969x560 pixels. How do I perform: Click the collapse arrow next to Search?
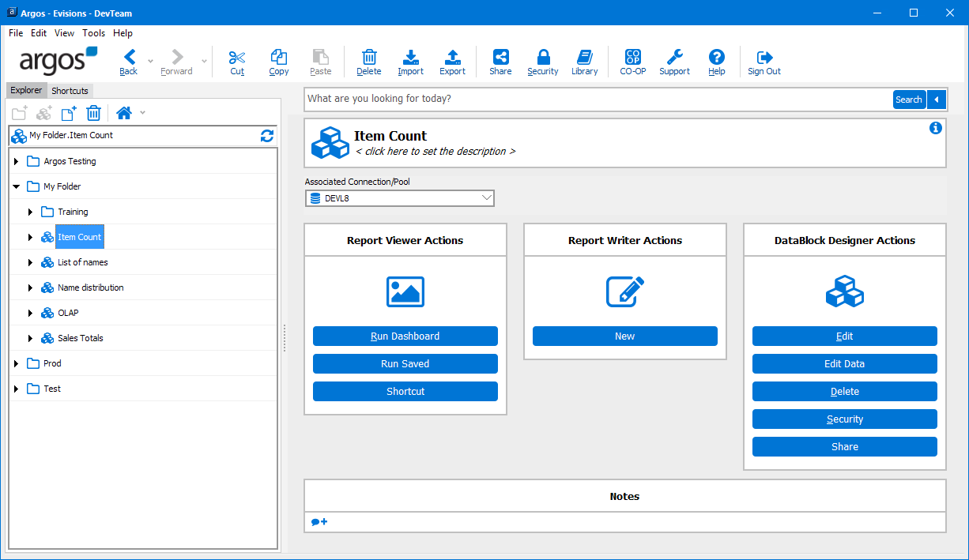[937, 100]
